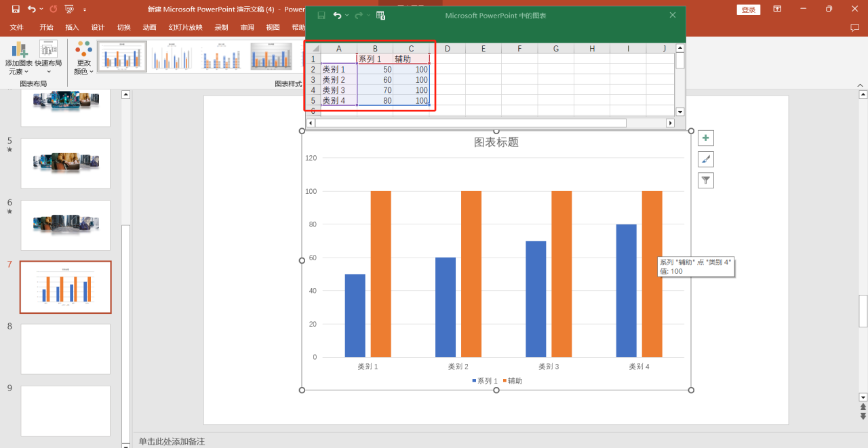
Task: Select the first chart style thumbnail
Action: pyautogui.click(x=121, y=58)
